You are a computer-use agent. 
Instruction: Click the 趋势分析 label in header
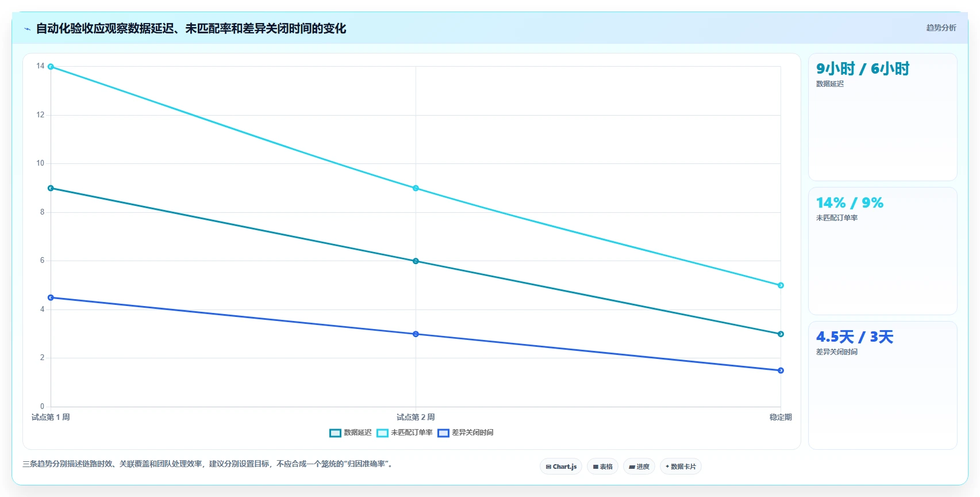941,28
